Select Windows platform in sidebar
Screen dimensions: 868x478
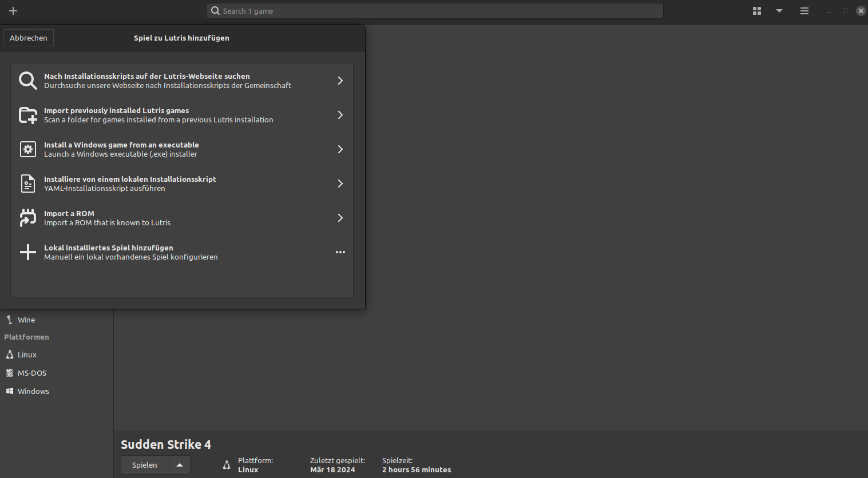point(57,391)
